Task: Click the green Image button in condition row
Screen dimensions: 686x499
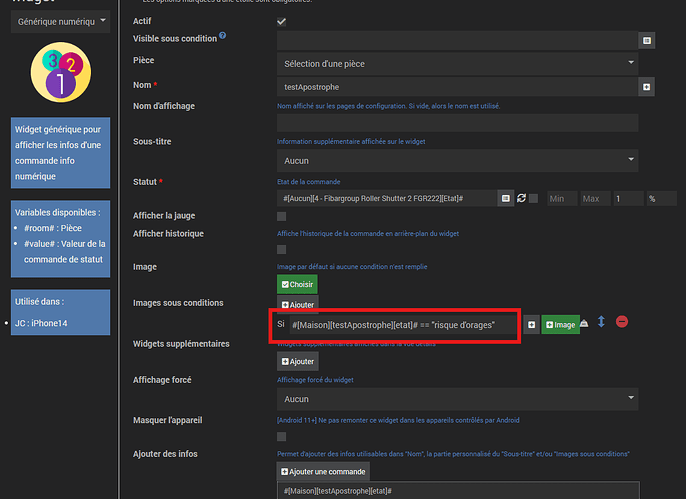Action: (560, 325)
